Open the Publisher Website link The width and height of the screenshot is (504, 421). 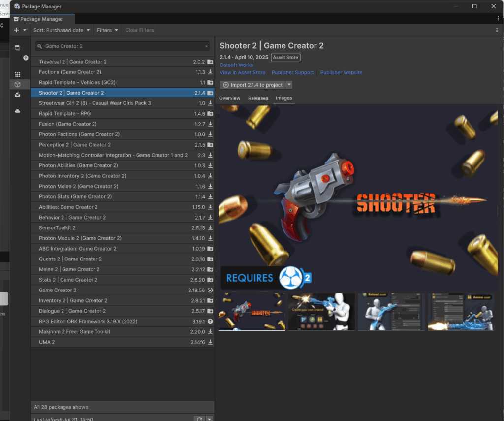pyautogui.click(x=341, y=73)
